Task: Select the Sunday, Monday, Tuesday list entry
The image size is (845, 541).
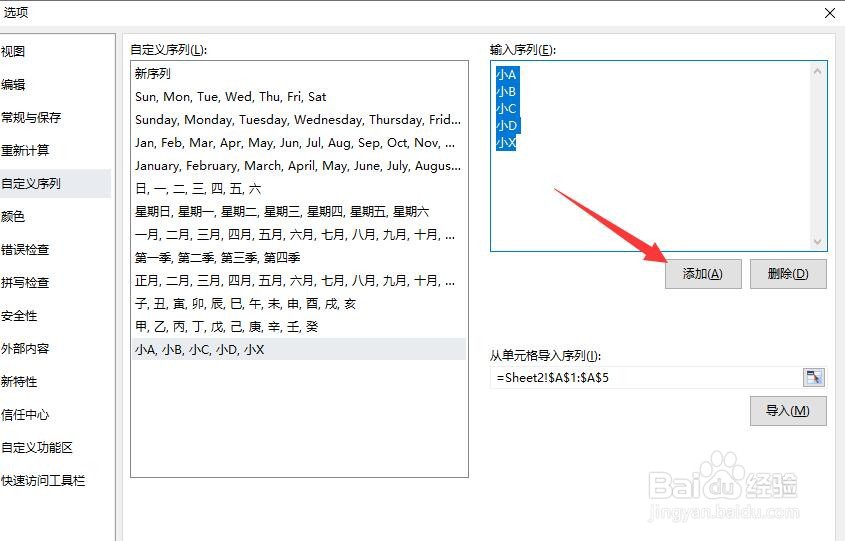Action: point(299,120)
